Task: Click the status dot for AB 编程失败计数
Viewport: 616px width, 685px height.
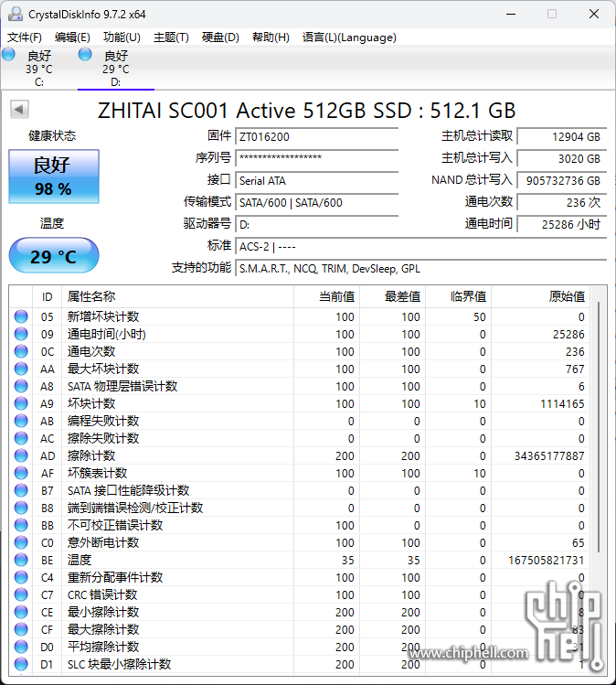Action: (21, 421)
